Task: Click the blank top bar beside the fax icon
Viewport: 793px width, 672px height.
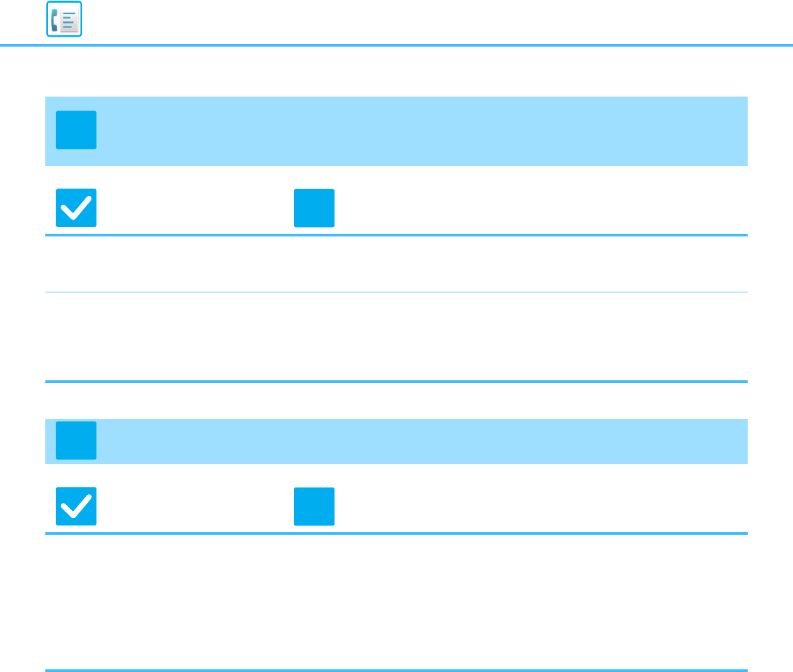Action: (x=437, y=22)
